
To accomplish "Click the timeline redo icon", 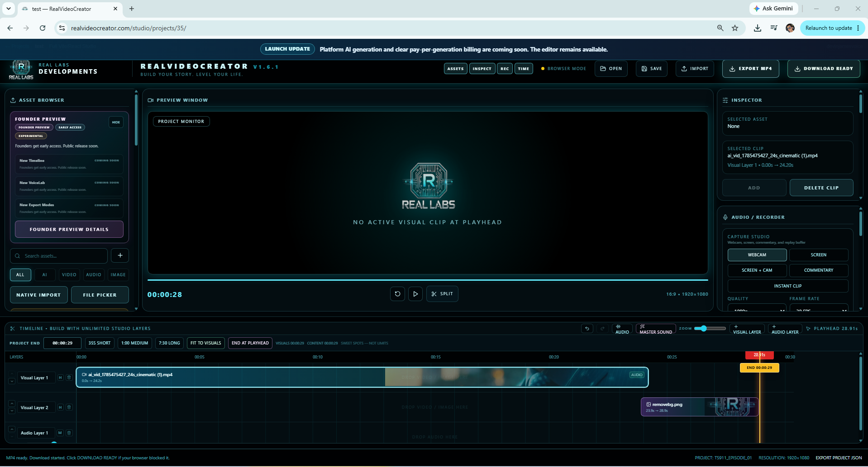I will pyautogui.click(x=602, y=329).
